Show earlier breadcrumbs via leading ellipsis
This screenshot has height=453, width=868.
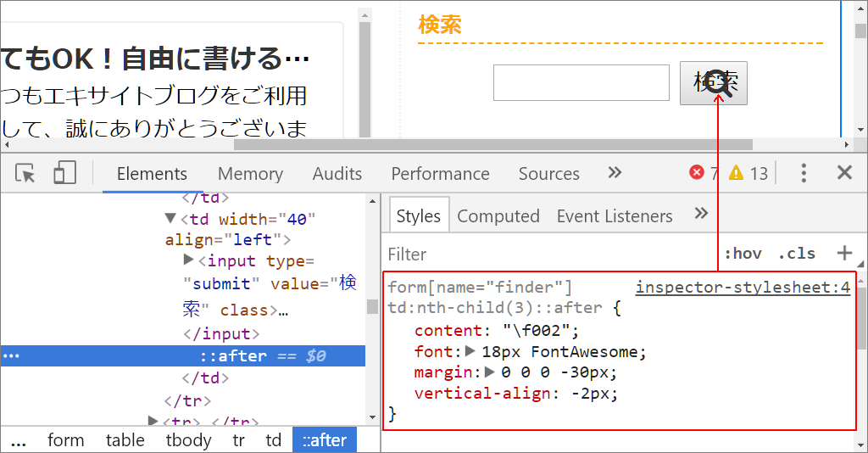[x=19, y=441]
